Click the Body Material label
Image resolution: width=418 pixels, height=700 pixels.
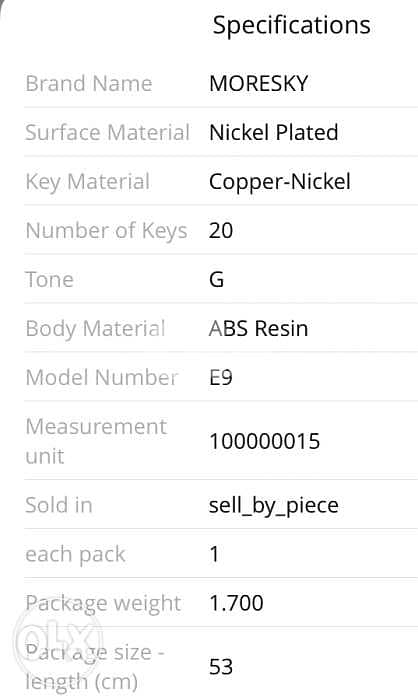tap(95, 329)
